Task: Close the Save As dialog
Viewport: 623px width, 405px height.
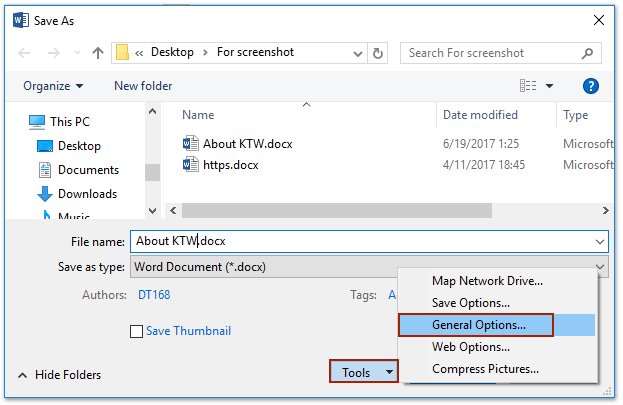Action: (x=599, y=20)
